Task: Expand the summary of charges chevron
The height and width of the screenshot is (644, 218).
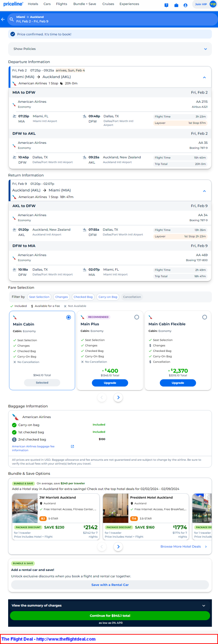Action: pos(204,606)
